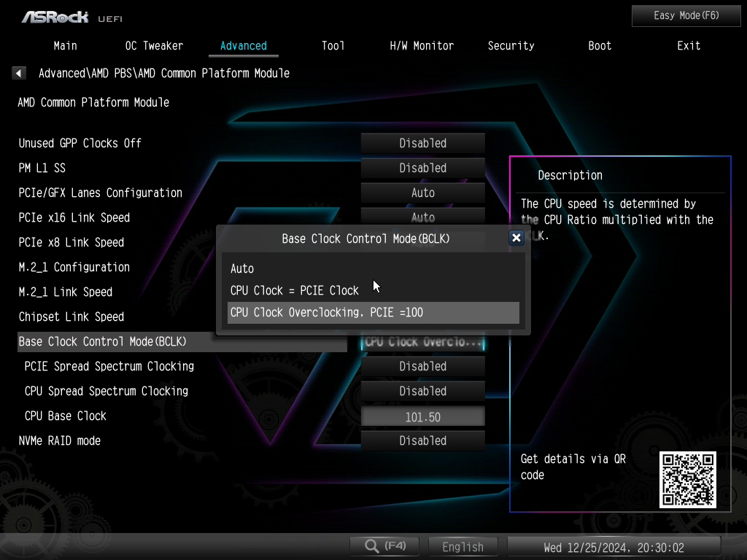Select the NVMe RAID mode label
This screenshot has width=747, height=560.
[60, 440]
